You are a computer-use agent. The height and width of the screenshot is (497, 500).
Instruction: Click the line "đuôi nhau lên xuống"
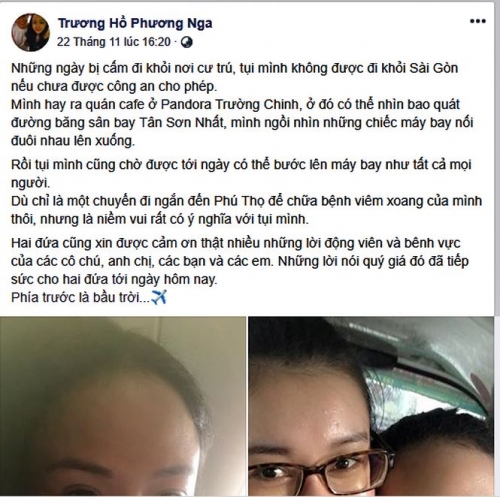73,141
